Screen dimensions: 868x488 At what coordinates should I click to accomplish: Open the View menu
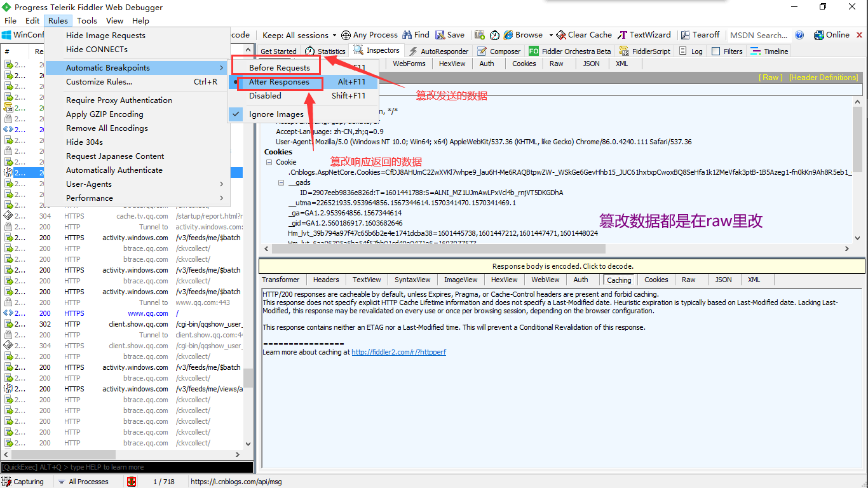(115, 20)
